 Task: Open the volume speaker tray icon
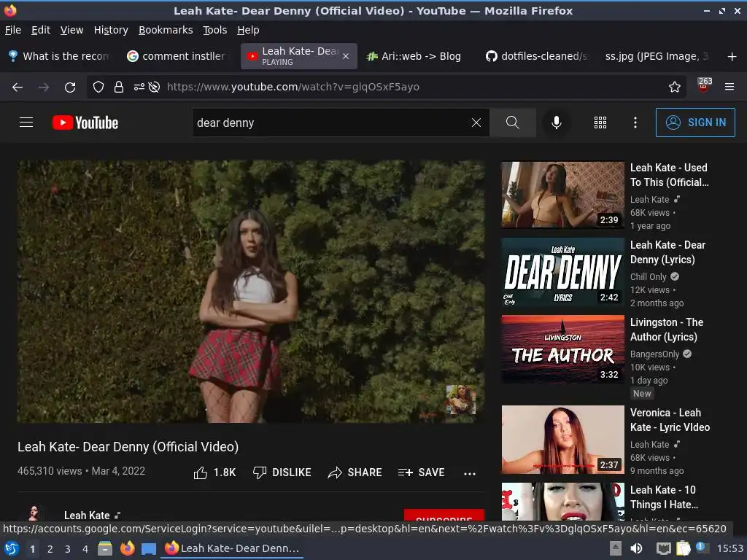coord(636,548)
